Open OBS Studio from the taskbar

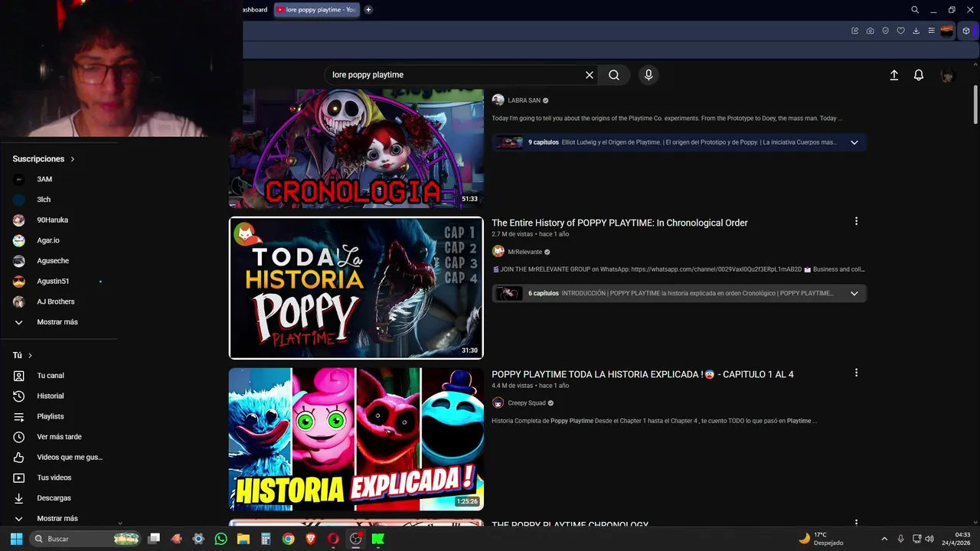point(355,539)
